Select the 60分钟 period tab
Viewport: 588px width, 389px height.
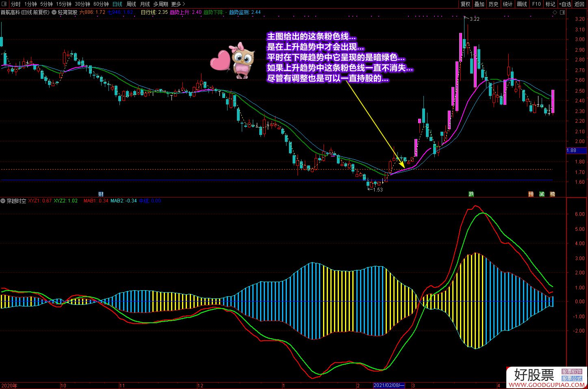click(x=101, y=4)
